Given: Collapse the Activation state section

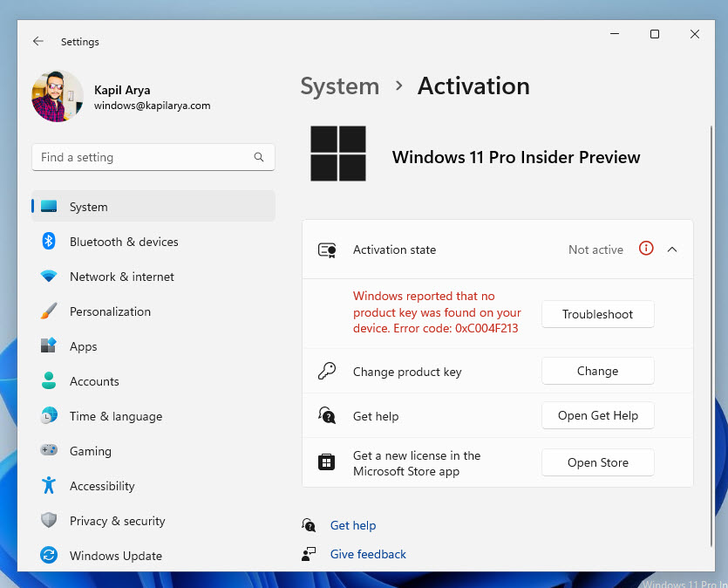Looking at the screenshot, I should pos(672,250).
